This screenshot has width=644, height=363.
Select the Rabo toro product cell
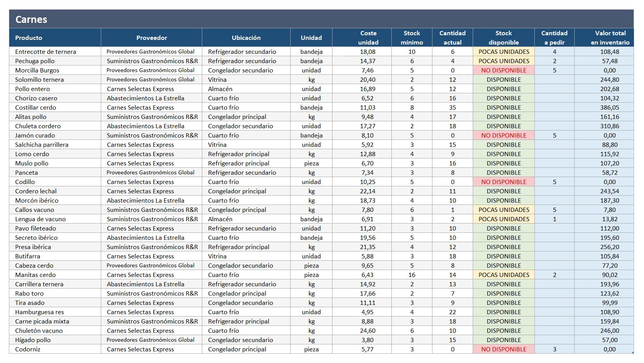click(55, 293)
